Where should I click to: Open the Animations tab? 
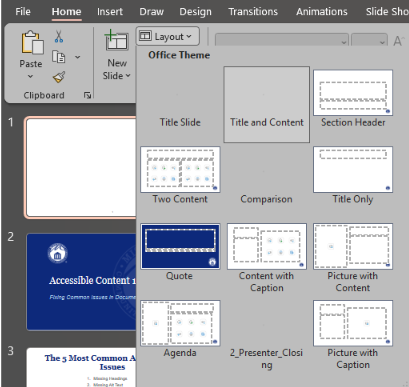point(322,12)
